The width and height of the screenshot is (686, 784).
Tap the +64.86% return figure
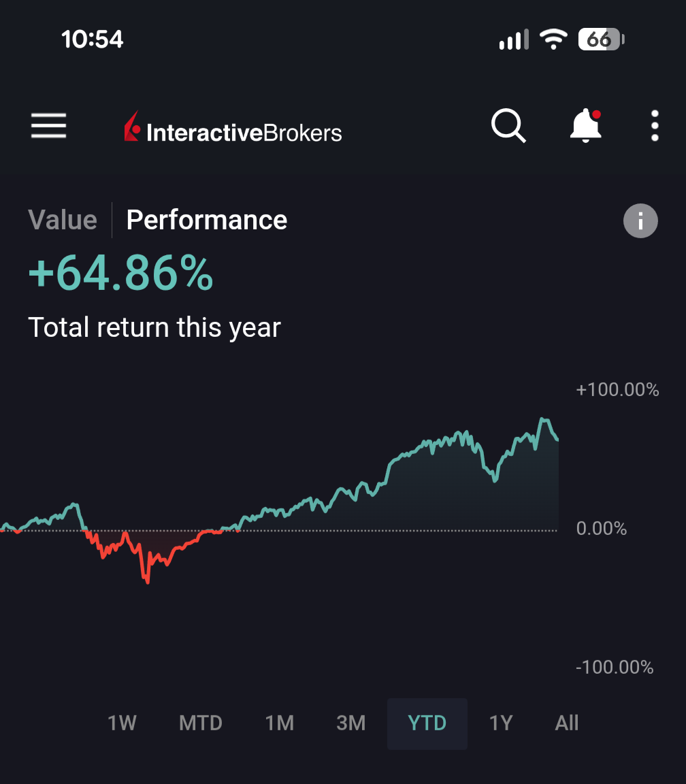tap(121, 274)
